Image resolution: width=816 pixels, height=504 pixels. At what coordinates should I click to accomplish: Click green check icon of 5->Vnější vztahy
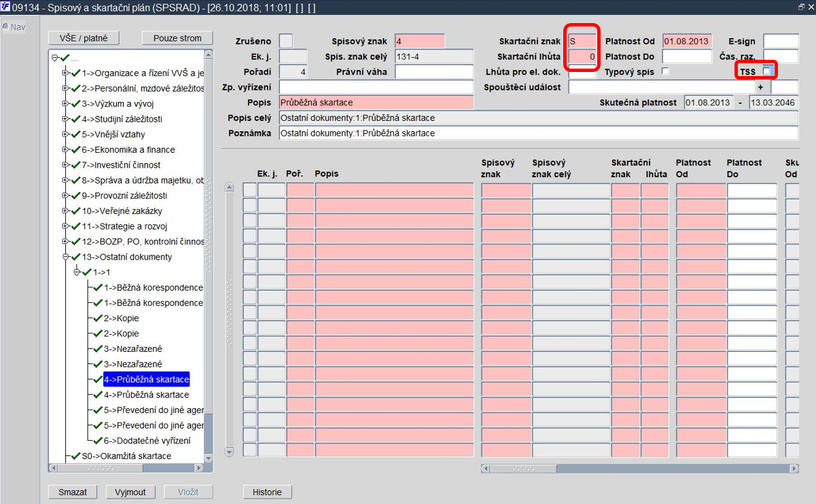tap(76, 134)
